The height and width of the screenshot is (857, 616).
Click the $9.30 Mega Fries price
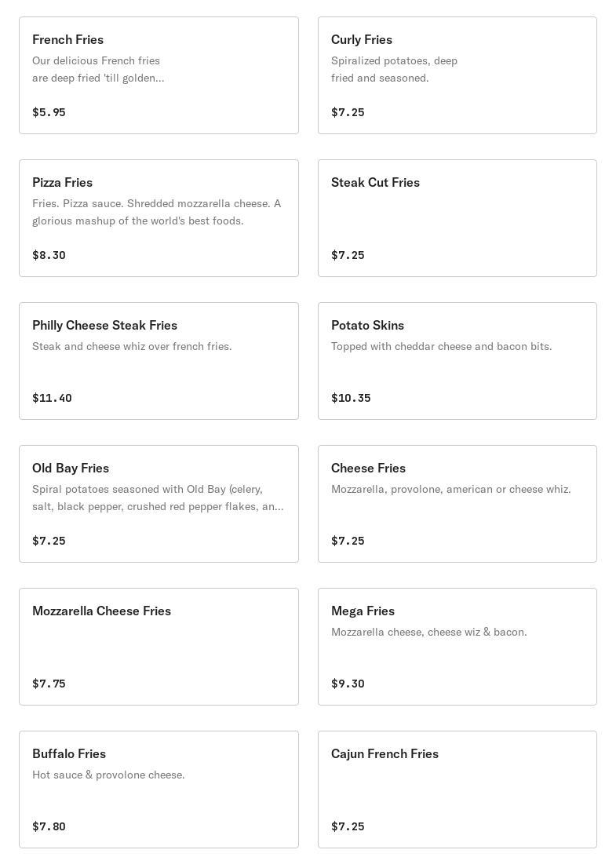click(x=348, y=684)
